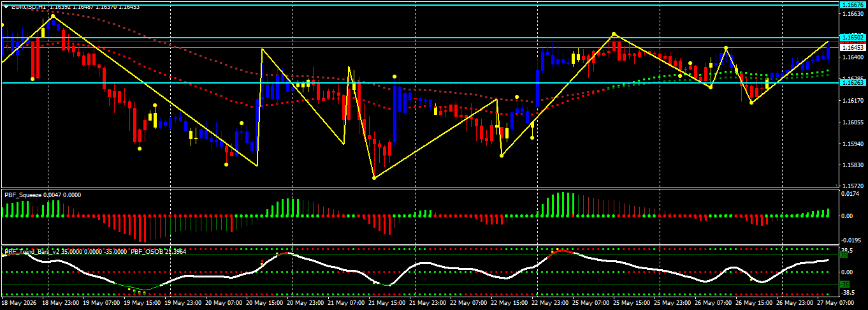This screenshot has height=310, width=868.
Task: Click the PBF_Trend_Bars_v2 indicator label
Action: pyautogui.click(x=32, y=252)
